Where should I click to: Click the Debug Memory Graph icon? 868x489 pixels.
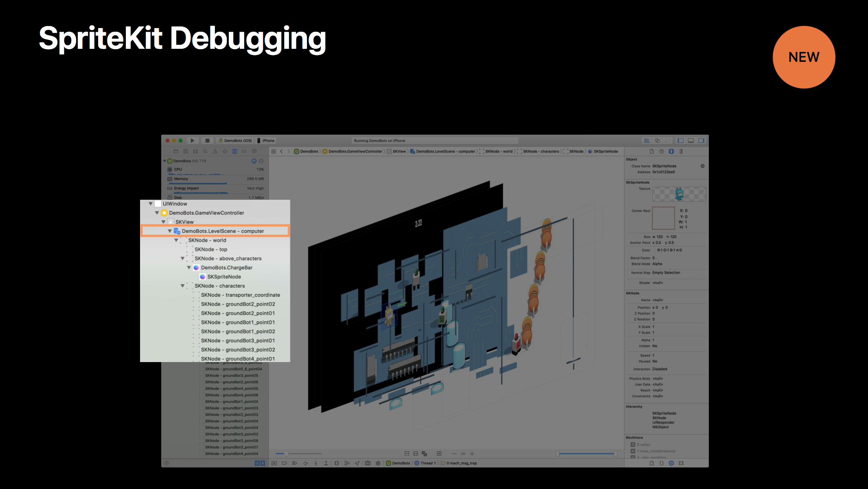[347, 463]
